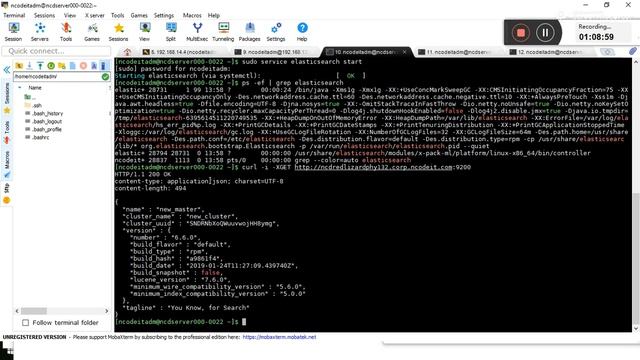
Task: Open the mobaxterm.mobatek.net link
Action: [279, 337]
